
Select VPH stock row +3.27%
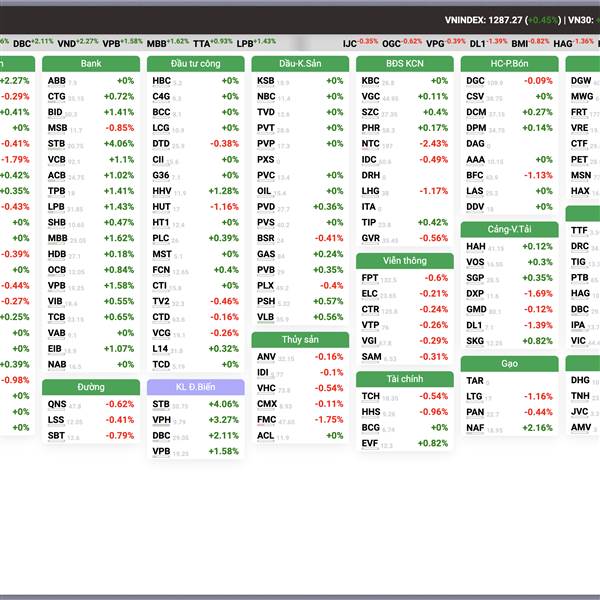pyautogui.click(x=196, y=420)
